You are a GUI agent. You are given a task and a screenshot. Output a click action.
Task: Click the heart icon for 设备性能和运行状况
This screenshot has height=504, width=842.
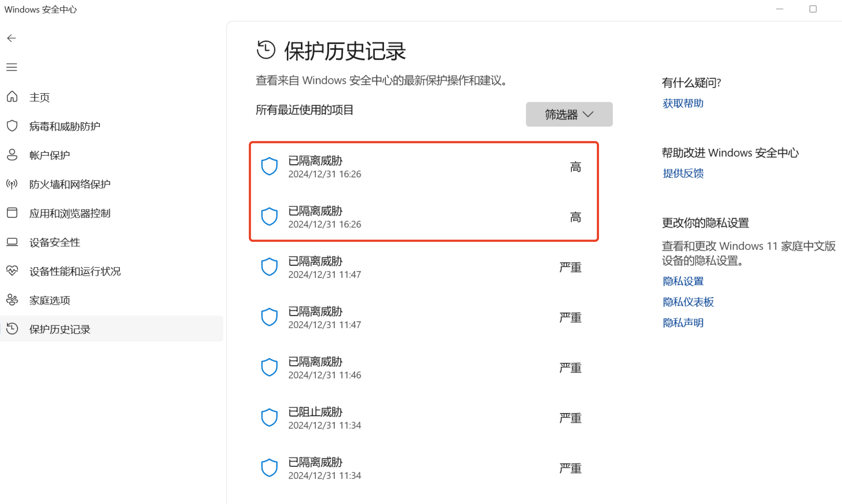(x=12, y=271)
